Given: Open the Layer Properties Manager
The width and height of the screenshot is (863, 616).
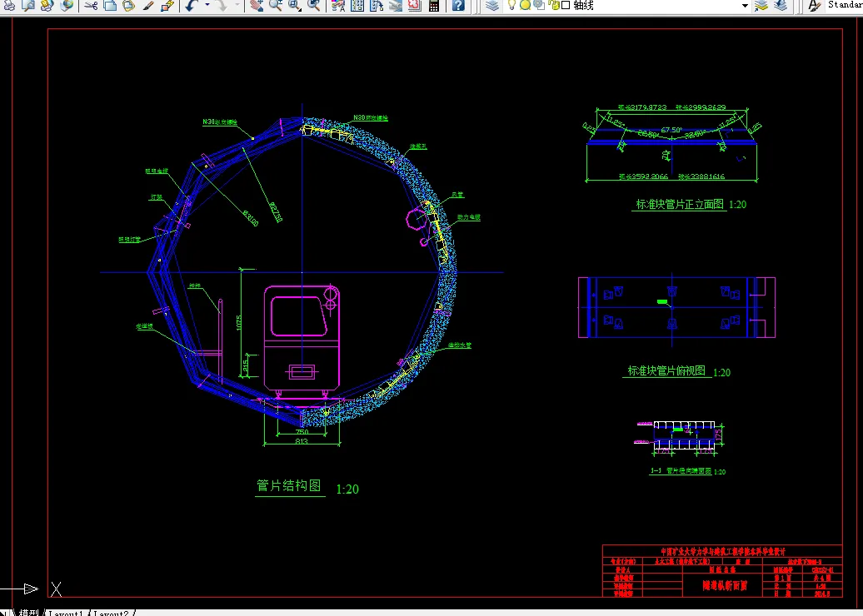Looking at the screenshot, I should [493, 6].
